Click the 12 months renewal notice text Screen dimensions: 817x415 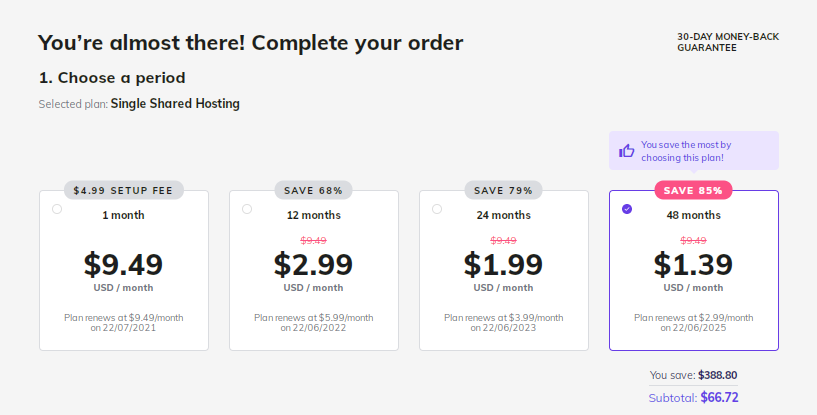click(313, 322)
